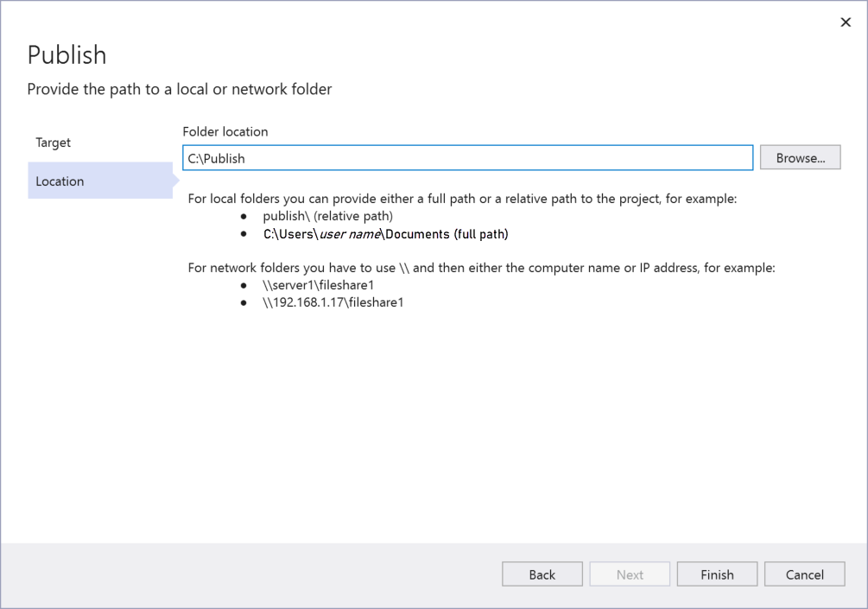Click the Folder location label

point(225,131)
